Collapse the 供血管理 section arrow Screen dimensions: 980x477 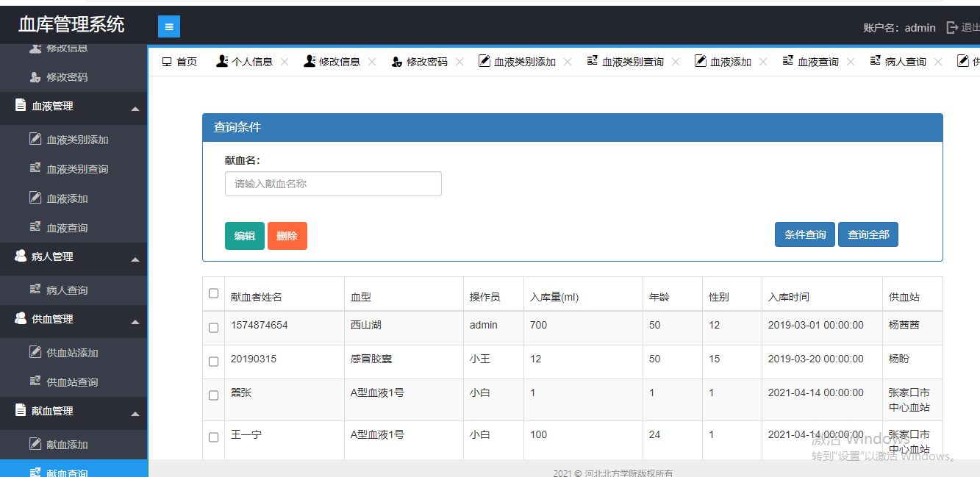coord(135,322)
